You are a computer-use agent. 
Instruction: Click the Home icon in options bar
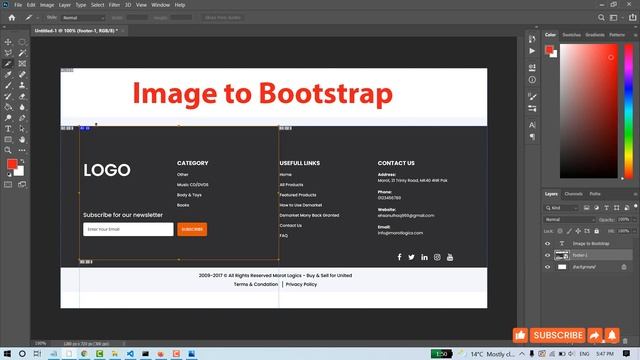click(x=12, y=18)
